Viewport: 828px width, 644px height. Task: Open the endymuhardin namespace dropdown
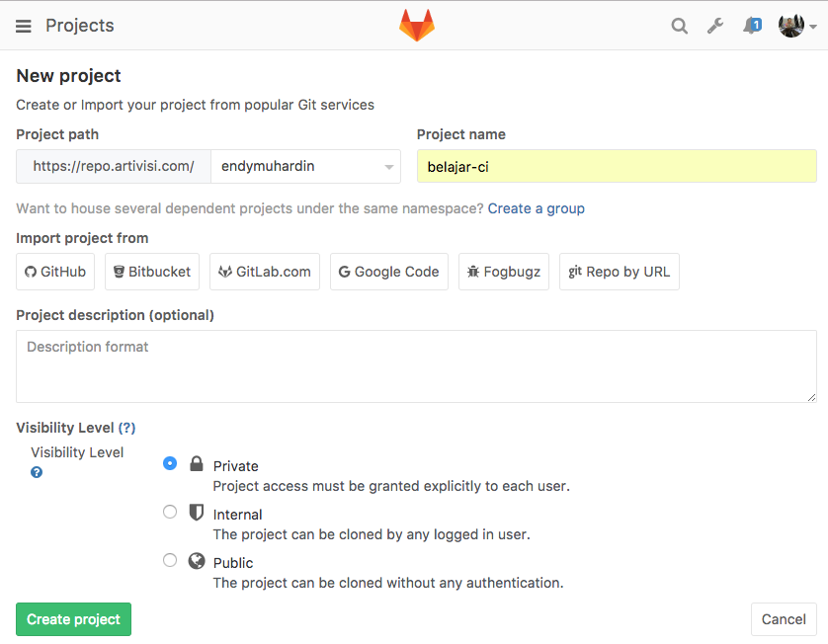coord(305,166)
